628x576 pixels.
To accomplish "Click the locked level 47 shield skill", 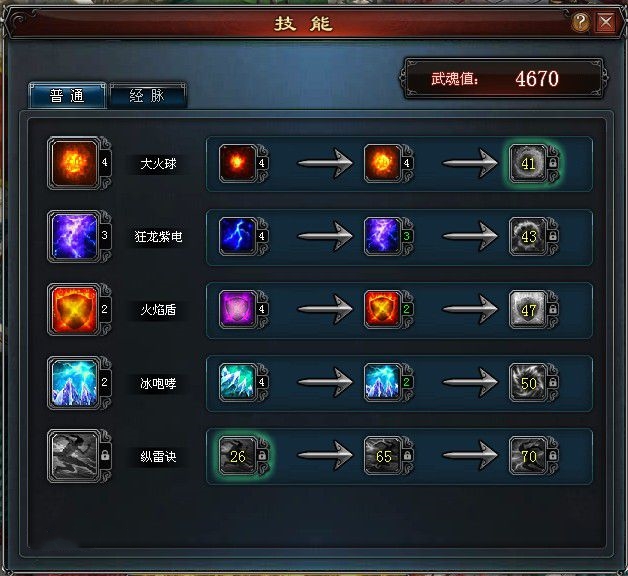I will pyautogui.click(x=528, y=310).
